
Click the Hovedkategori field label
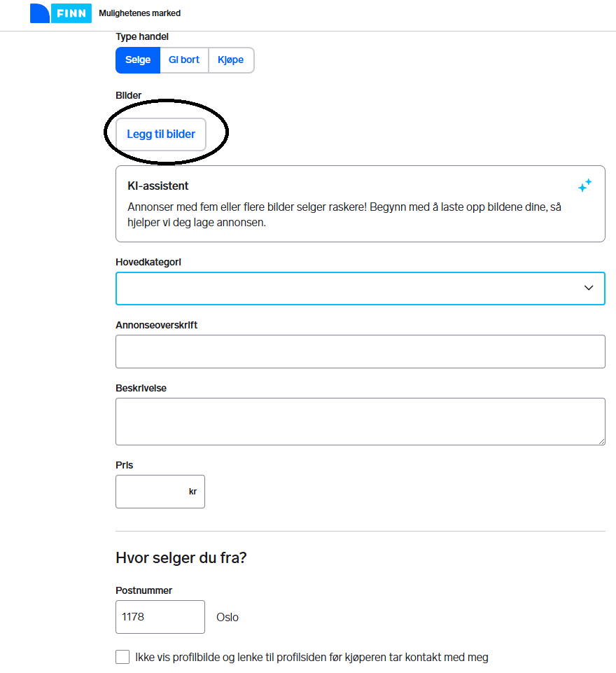(148, 262)
